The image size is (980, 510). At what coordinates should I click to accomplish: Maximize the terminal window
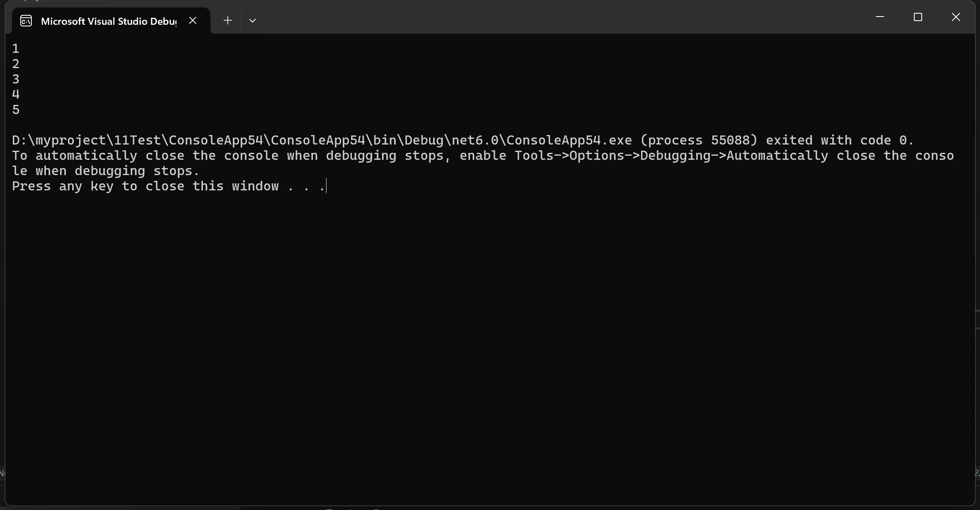coord(918,17)
